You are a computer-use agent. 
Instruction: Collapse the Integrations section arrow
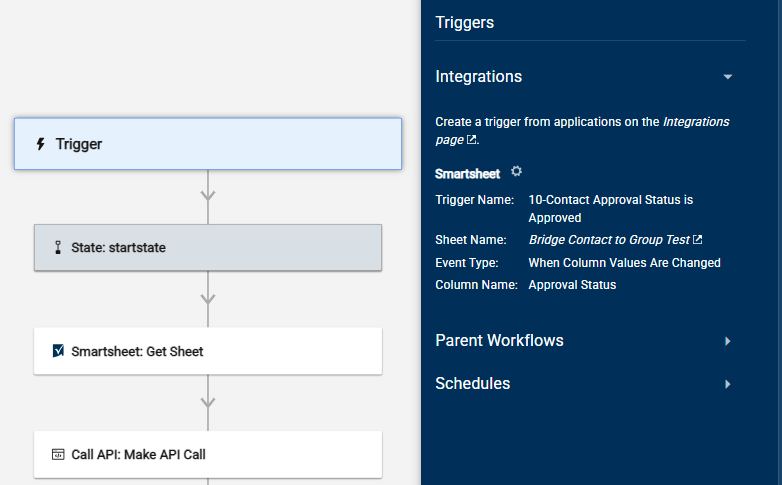(x=728, y=77)
